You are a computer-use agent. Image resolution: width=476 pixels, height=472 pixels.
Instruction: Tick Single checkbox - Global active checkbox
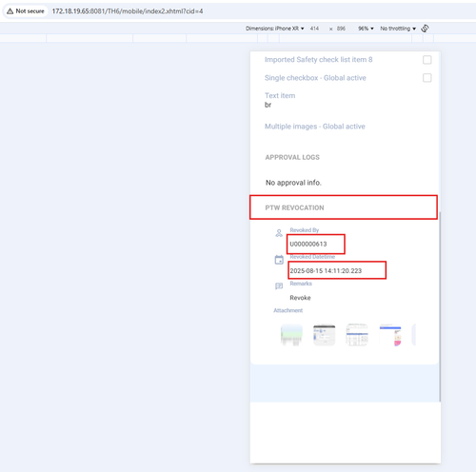[427, 78]
